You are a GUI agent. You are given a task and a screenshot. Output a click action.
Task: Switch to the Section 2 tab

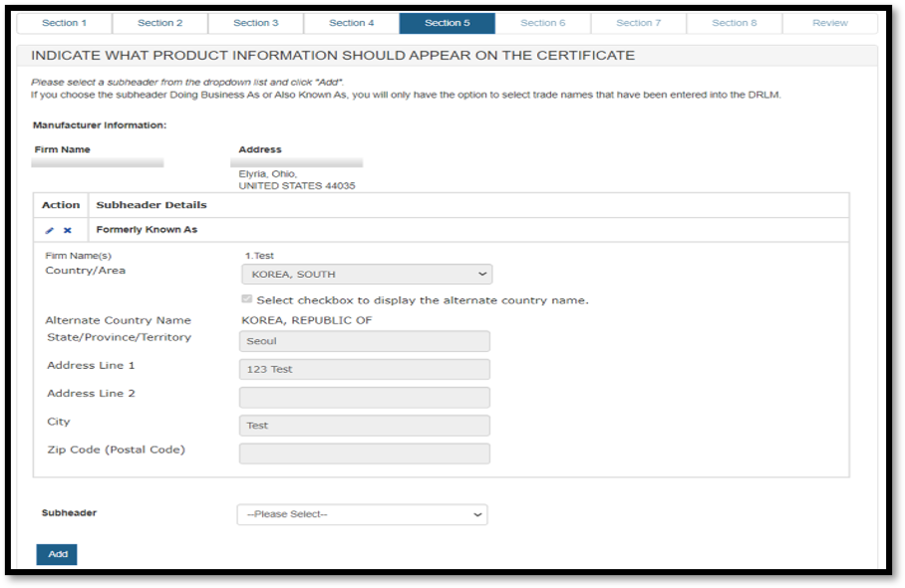point(159,23)
